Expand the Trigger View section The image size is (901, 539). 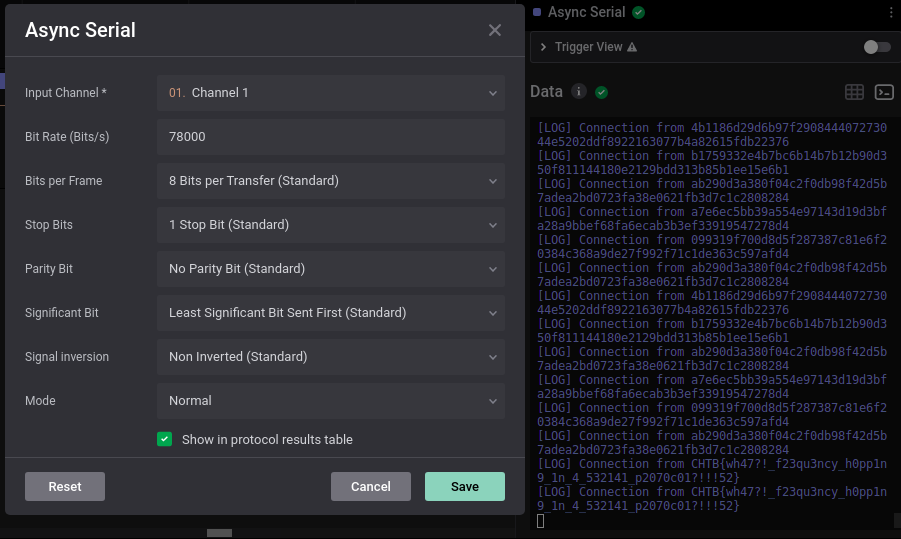(543, 47)
